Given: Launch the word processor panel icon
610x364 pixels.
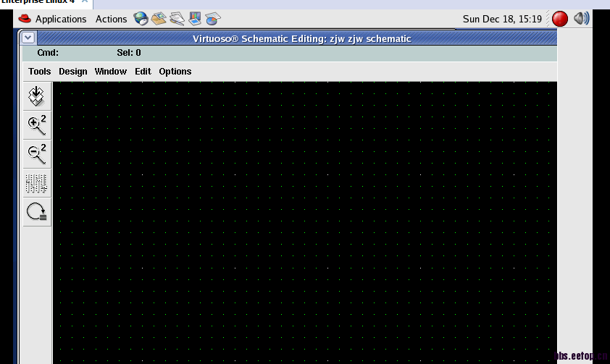Looking at the screenshot, I should point(177,19).
